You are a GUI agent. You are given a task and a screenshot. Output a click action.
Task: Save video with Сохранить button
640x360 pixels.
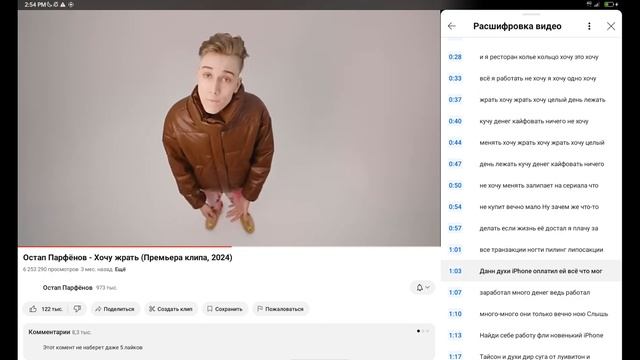coord(224,309)
